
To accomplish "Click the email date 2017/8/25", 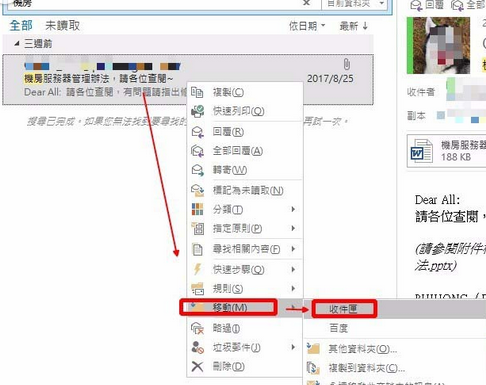I will (330, 79).
